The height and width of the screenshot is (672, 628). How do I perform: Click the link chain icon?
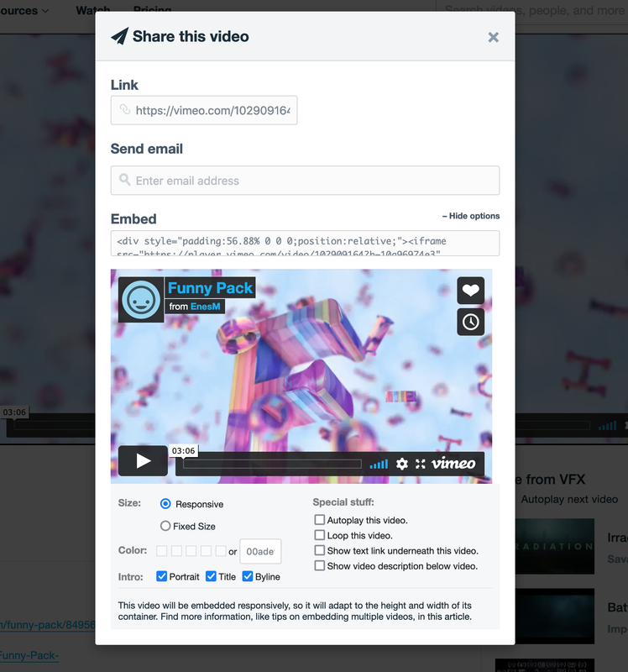pyautogui.click(x=124, y=110)
